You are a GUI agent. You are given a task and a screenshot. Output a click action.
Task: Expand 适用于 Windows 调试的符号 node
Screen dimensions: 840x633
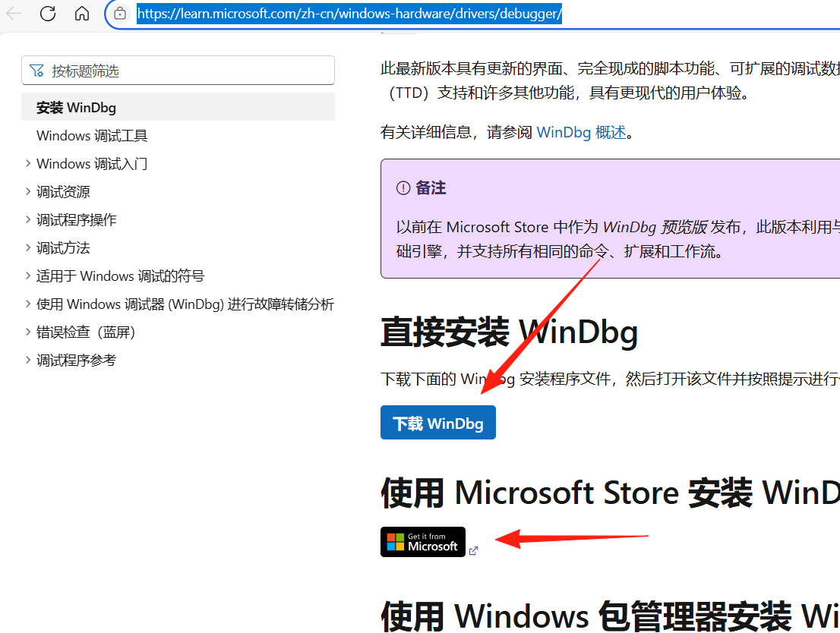pyautogui.click(x=28, y=276)
